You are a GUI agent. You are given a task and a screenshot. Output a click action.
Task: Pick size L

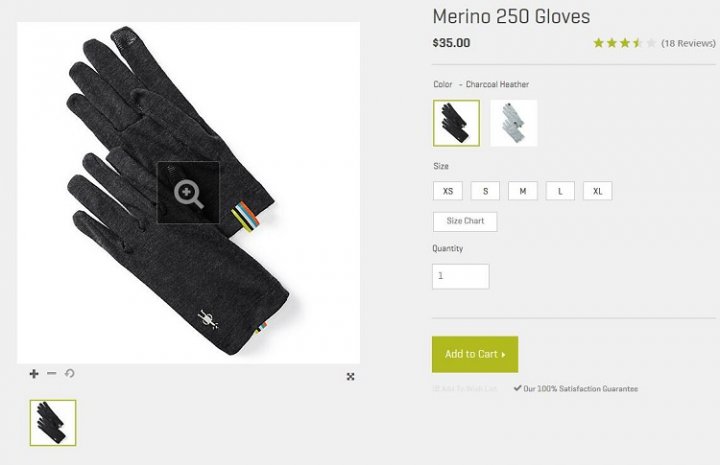pyautogui.click(x=560, y=191)
